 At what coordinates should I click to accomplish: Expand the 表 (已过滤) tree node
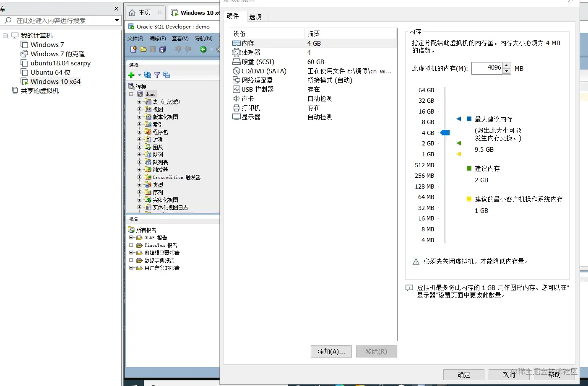pos(140,101)
